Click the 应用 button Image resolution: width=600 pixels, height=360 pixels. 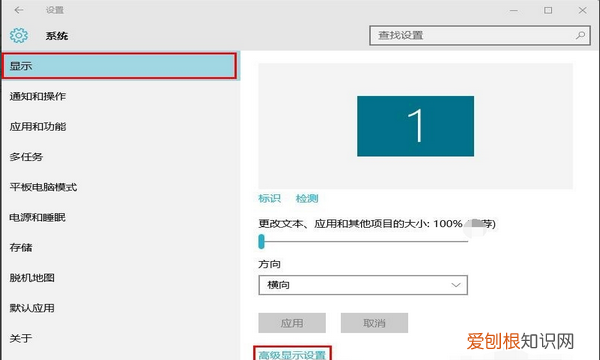tap(292, 323)
